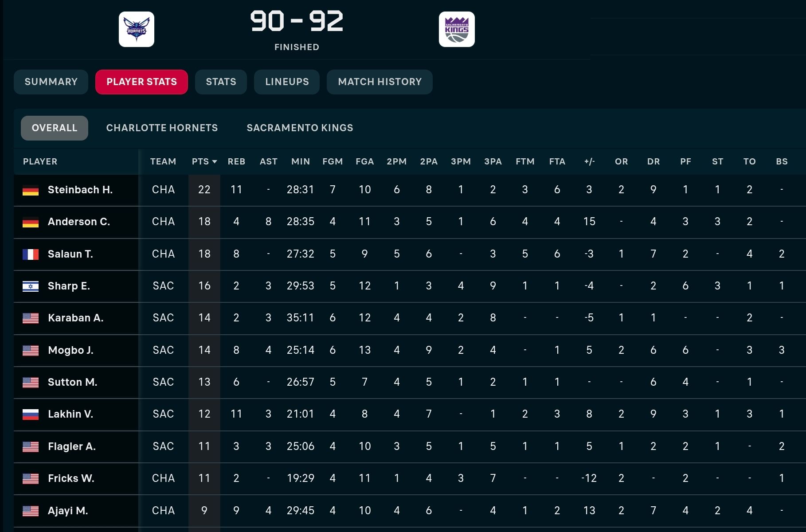Filter stats to Charlotte Hornets

pyautogui.click(x=162, y=128)
